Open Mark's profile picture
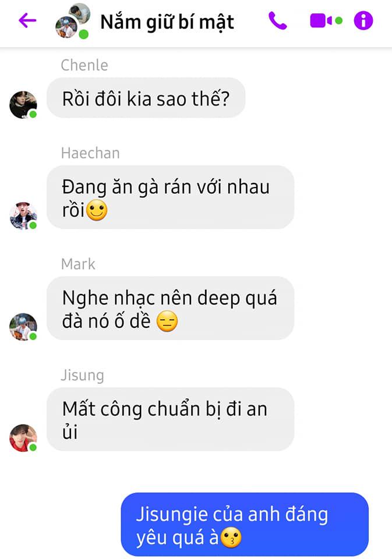Image resolution: width=392 pixels, height=559 pixels. 23,327
